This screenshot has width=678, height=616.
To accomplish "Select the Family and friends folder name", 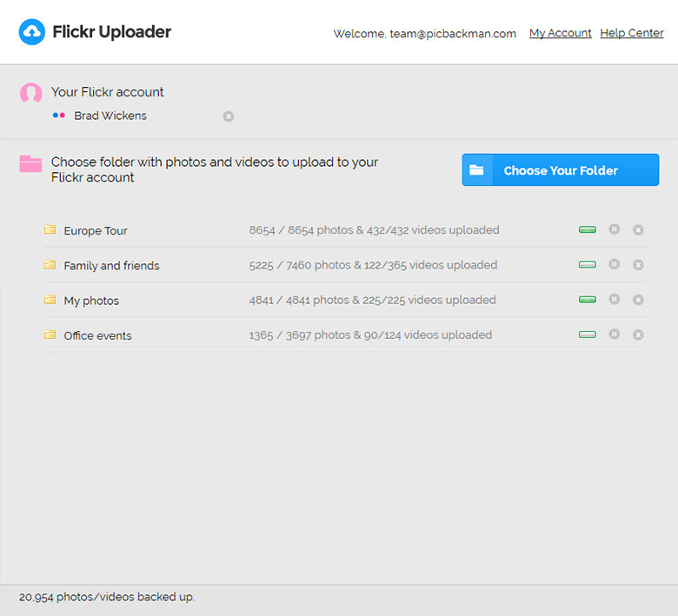I will [x=111, y=266].
